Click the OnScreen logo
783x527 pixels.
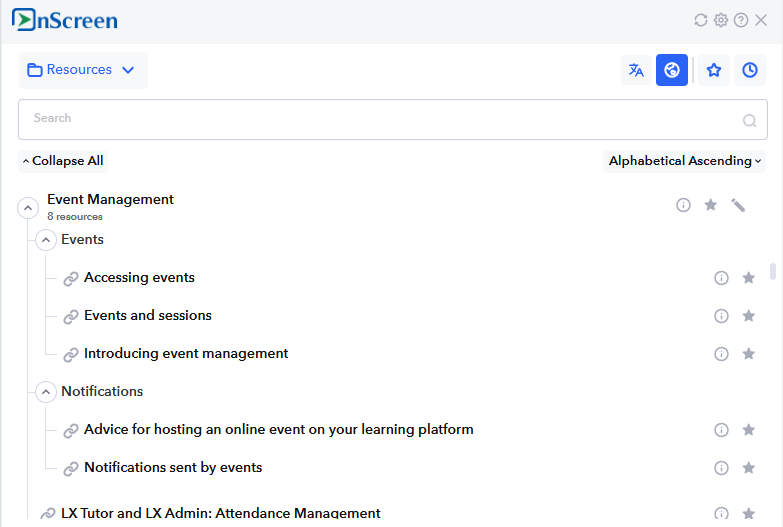point(65,20)
